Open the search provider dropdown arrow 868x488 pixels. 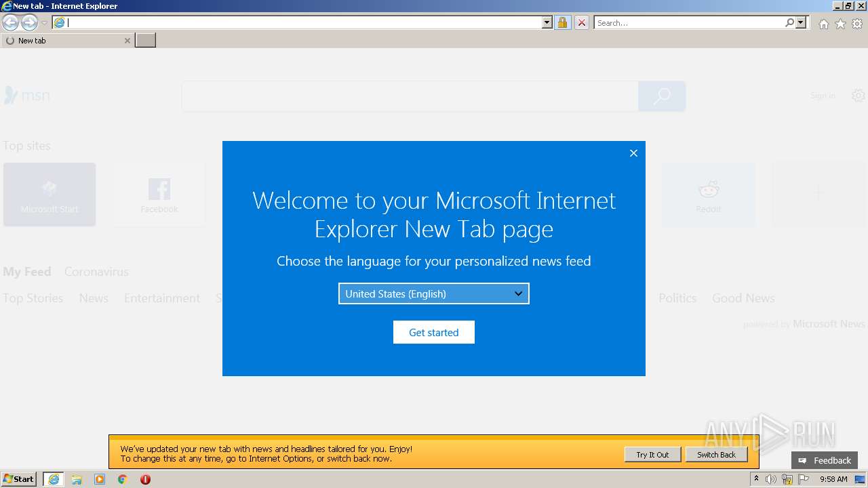coord(801,22)
